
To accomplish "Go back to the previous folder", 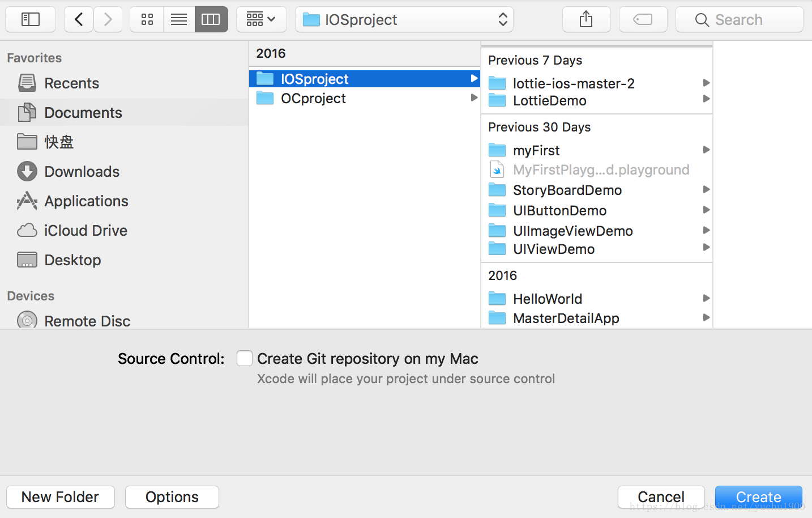I will click(79, 20).
